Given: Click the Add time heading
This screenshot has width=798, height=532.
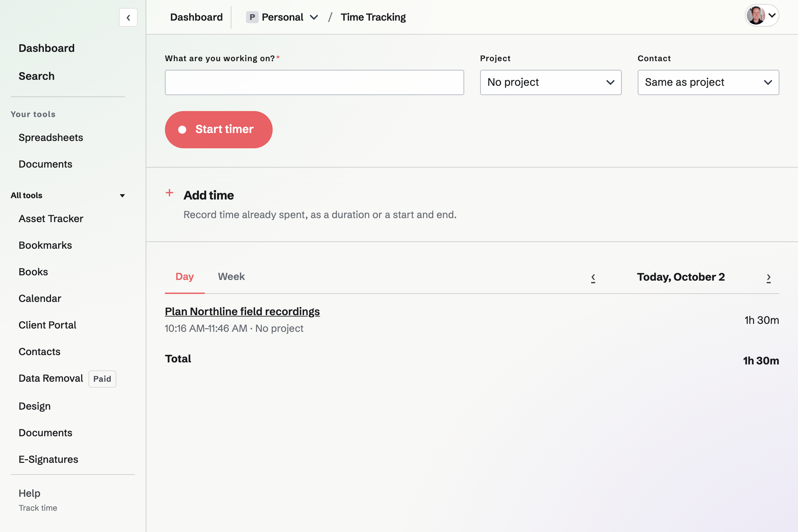Looking at the screenshot, I should pyautogui.click(x=208, y=196).
